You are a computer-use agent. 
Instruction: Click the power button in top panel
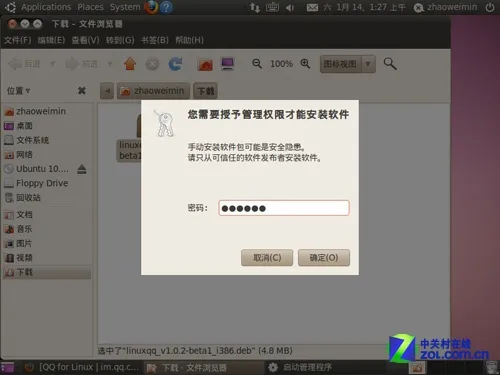(490, 7)
